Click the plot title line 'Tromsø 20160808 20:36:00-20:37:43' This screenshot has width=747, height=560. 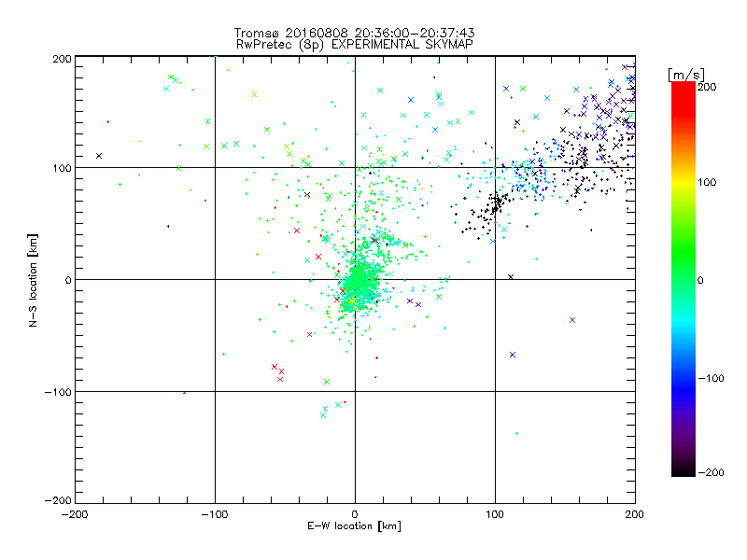354,33
